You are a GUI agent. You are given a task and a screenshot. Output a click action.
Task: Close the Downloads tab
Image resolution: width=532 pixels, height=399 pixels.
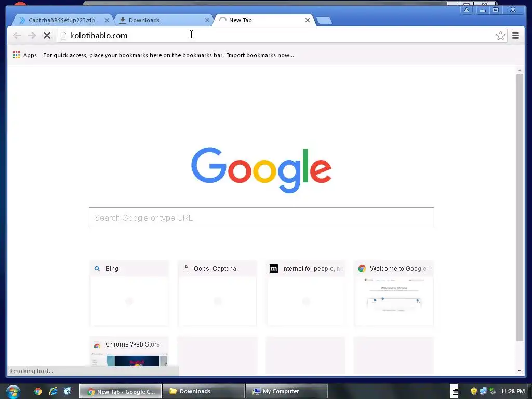[207, 20]
